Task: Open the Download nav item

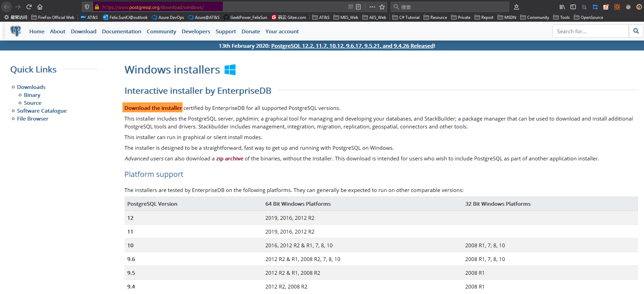Action: pos(84,31)
